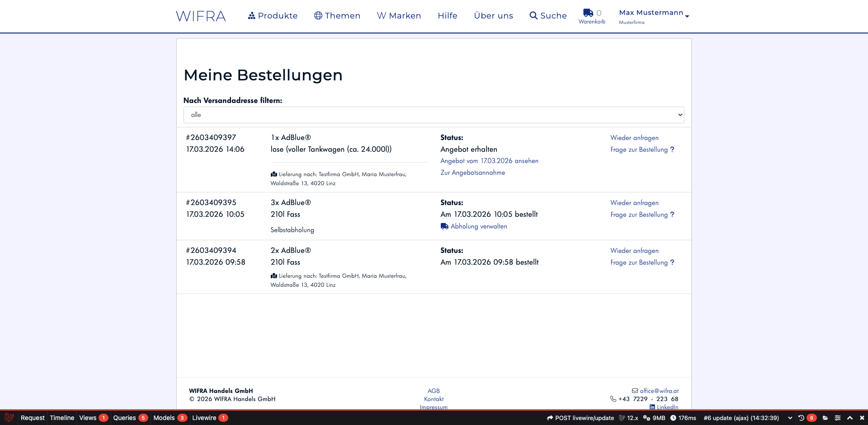This screenshot has width=868, height=425.
Task: Click the Zur Angebotsannahme link
Action: (472, 173)
